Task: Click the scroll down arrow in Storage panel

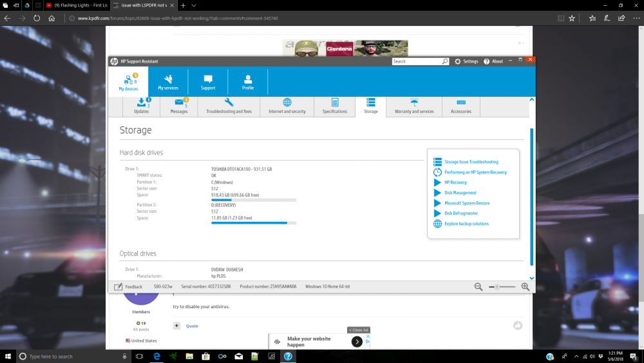Action: coord(531,279)
